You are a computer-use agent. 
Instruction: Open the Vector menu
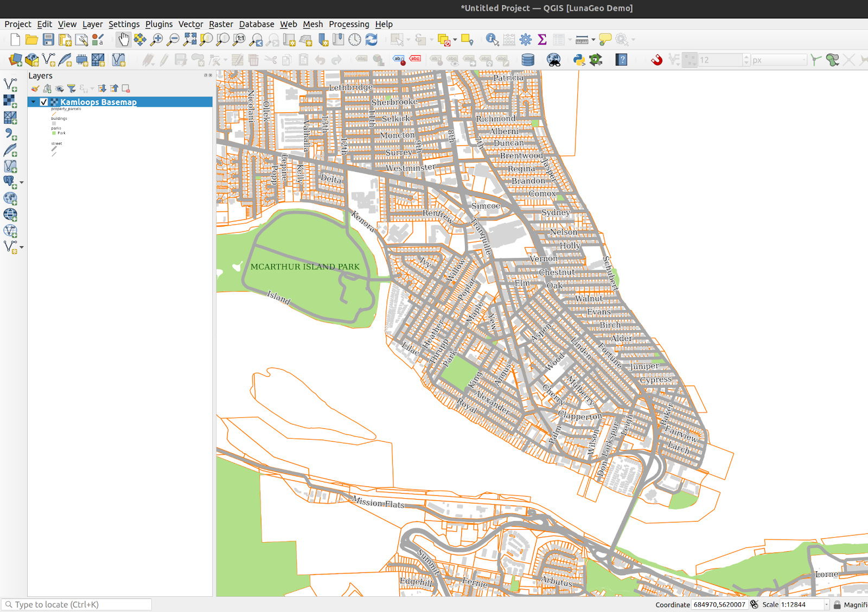[x=191, y=24]
